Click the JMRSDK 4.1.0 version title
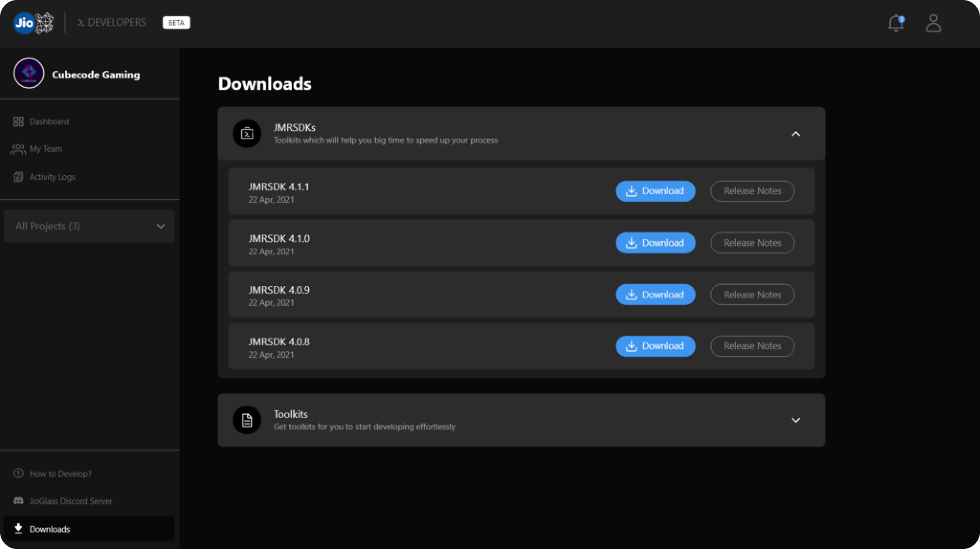Screen dimensions: 980x549 pos(279,239)
